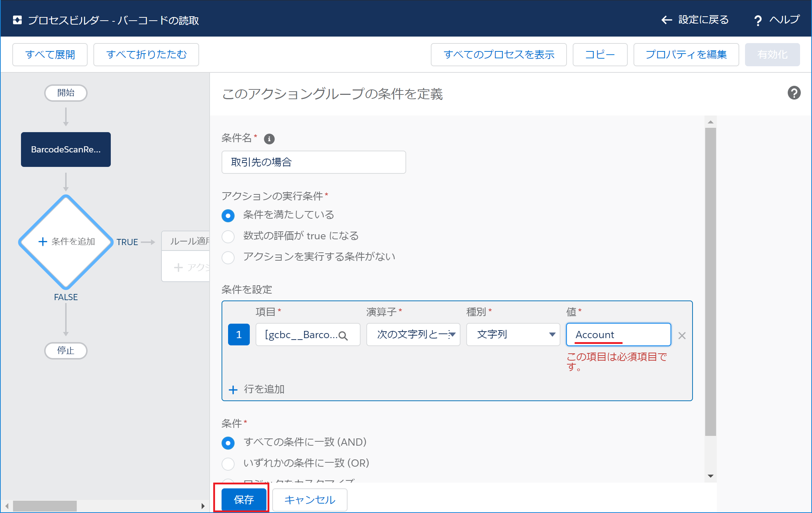The width and height of the screenshot is (812, 513).
Task: Click the 条件を設定 section label
Action: click(x=247, y=290)
